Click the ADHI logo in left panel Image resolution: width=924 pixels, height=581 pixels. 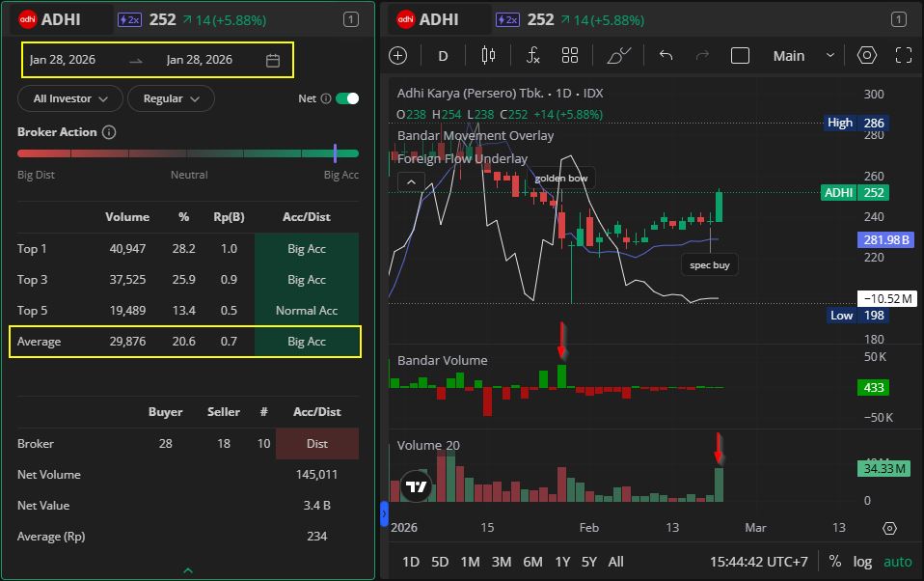(27, 19)
